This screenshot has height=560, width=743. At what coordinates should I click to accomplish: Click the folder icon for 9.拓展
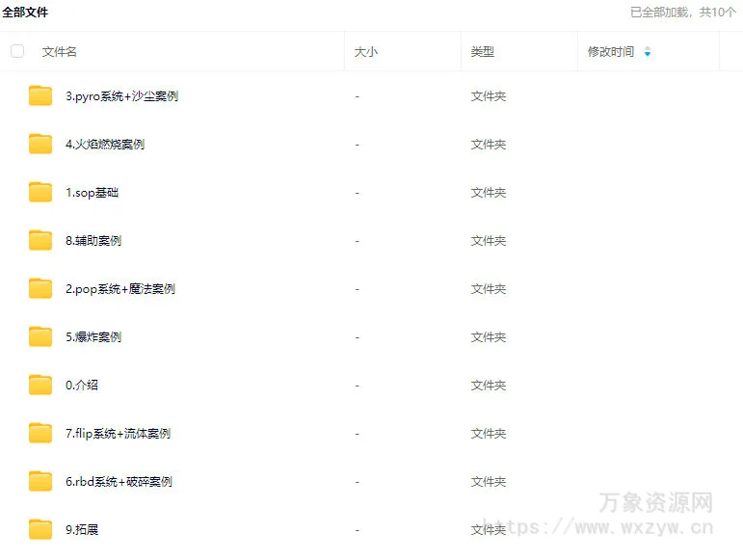point(40,529)
